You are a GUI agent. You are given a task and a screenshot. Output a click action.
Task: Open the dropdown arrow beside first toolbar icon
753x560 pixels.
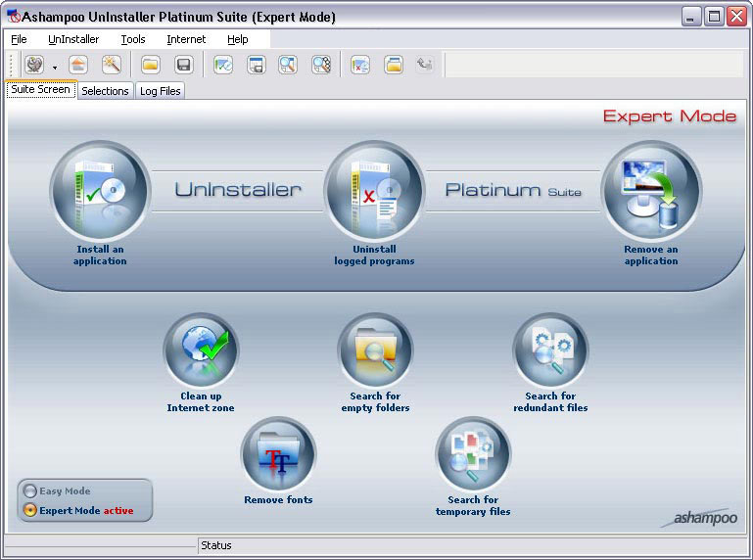click(x=55, y=68)
